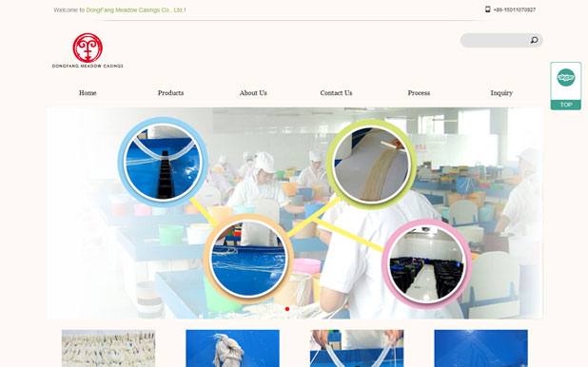Click the DongFang Meadow Casings Co., Ltd link
Image resolution: width=588 pixels, height=367 pixels.
point(134,10)
